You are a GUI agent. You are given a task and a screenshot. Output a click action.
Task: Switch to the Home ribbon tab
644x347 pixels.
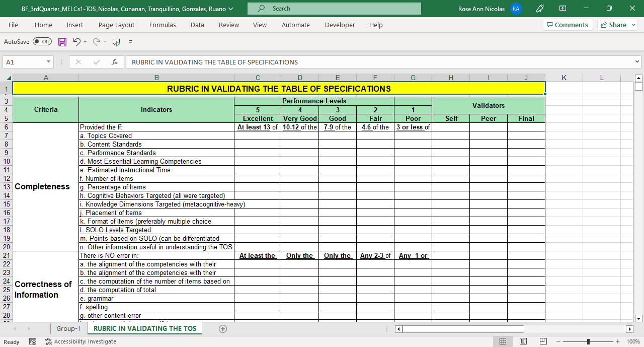pos(43,25)
